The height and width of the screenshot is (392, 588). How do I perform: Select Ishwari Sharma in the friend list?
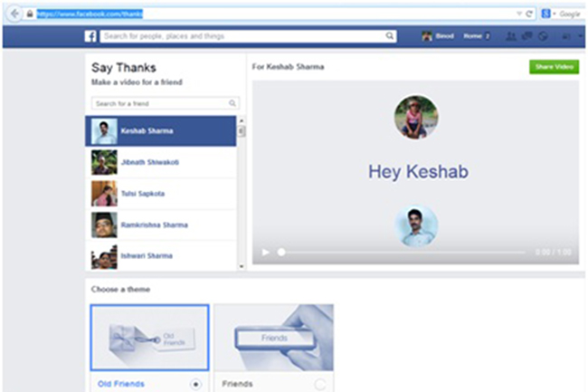click(161, 256)
